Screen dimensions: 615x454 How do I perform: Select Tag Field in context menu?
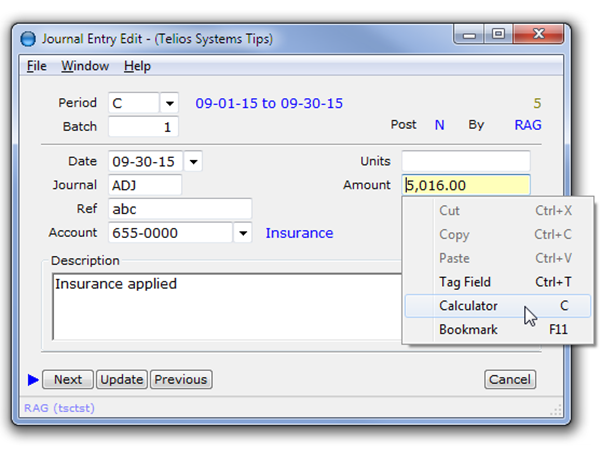coord(465,282)
